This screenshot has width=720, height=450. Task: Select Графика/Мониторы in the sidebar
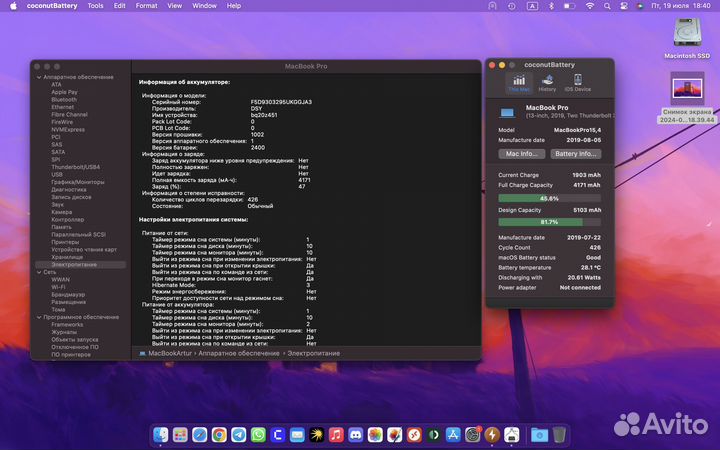[78, 182]
